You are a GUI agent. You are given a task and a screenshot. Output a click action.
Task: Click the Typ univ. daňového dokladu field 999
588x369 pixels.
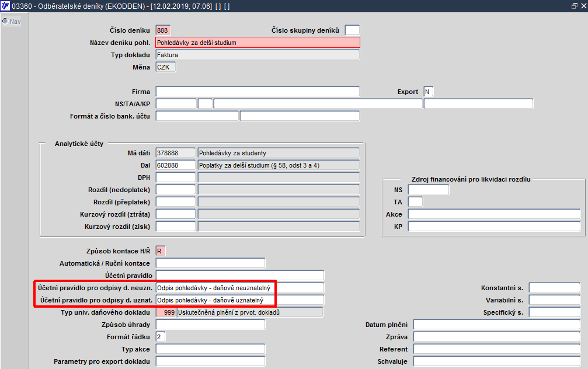(166, 312)
